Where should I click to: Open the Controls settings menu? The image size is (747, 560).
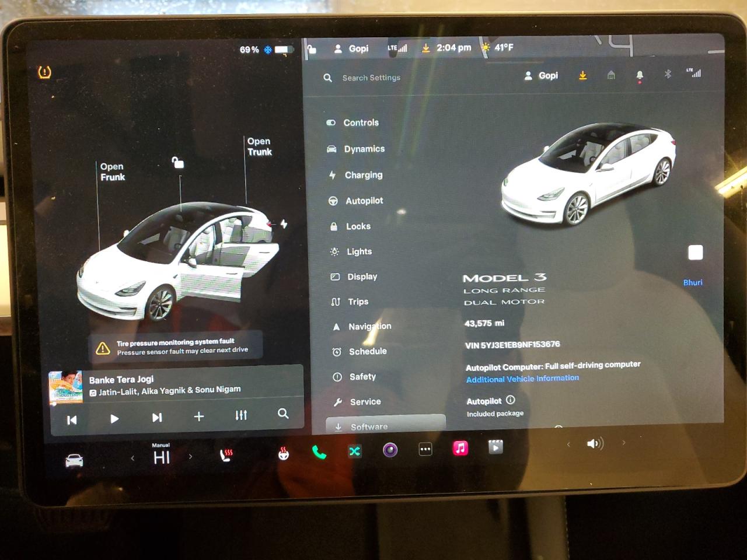pos(352,123)
